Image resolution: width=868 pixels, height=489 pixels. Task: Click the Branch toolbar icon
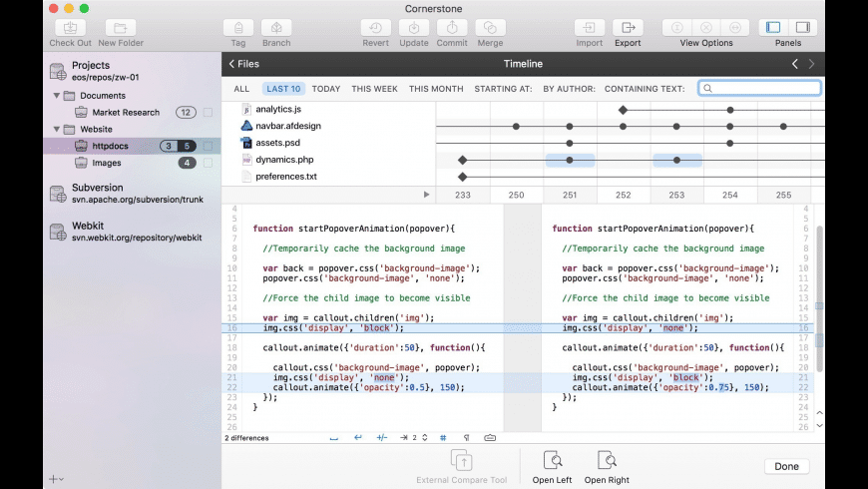click(x=276, y=28)
